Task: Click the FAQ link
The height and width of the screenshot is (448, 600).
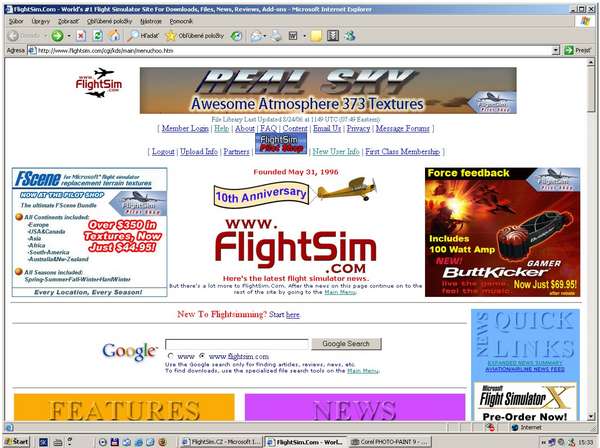Action: 269,129
